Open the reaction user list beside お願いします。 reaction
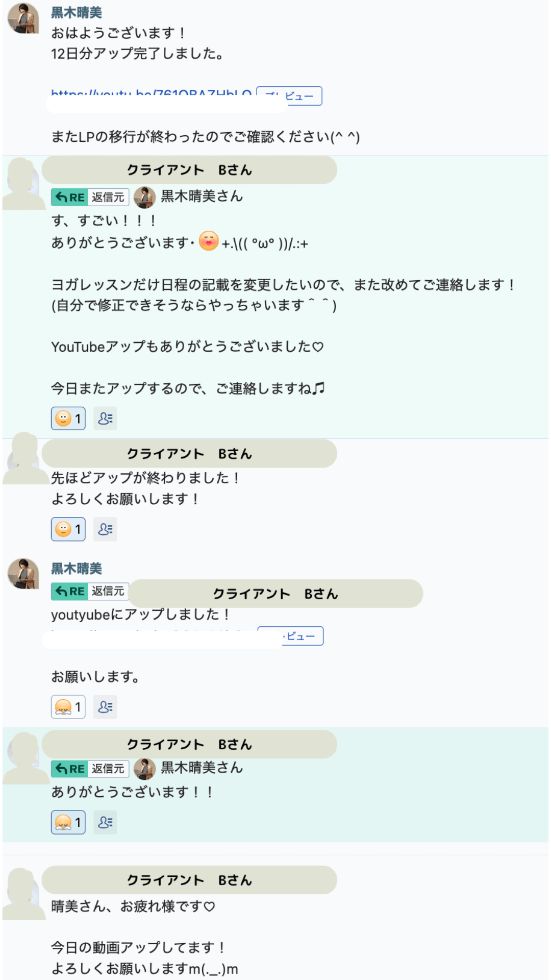Screen dimensions: 551x980 [105, 707]
